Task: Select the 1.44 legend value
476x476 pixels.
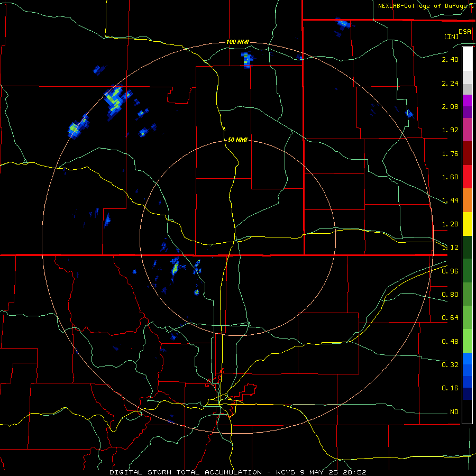Action: pos(450,200)
